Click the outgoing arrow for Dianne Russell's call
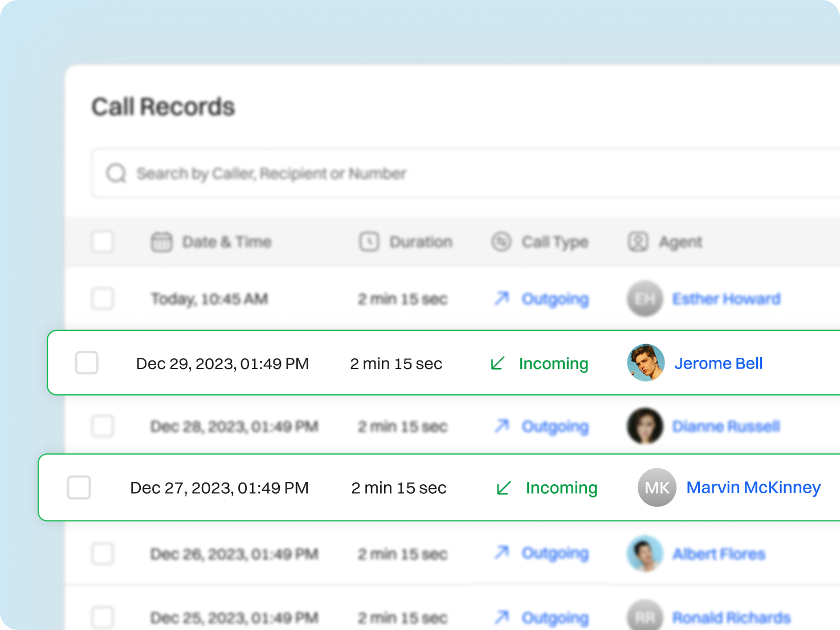 pos(501,426)
